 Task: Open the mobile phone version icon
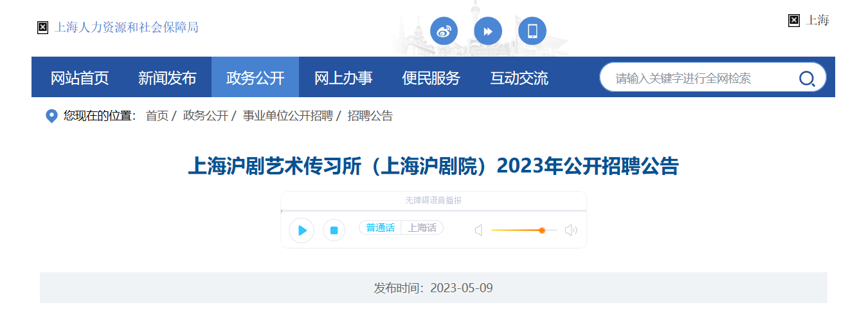pyautogui.click(x=532, y=31)
